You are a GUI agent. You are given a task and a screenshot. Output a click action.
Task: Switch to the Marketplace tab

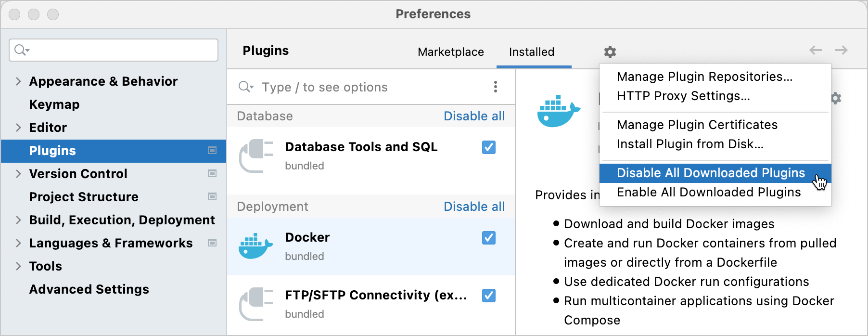(450, 52)
